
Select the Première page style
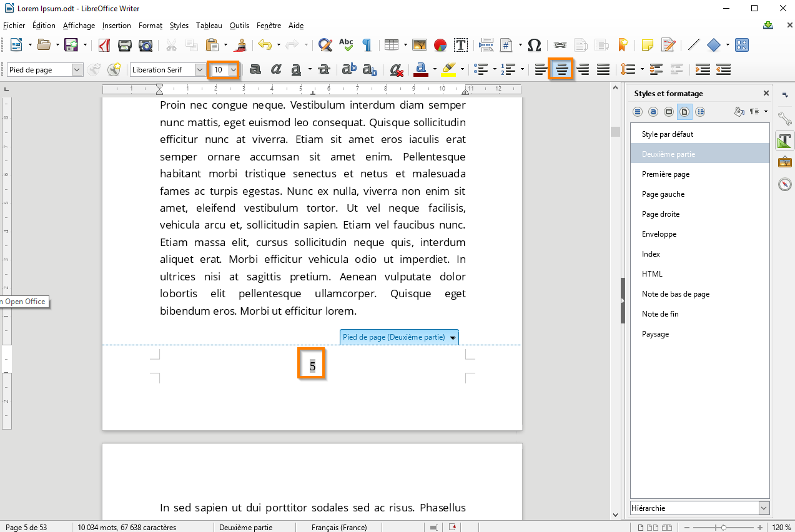click(666, 174)
